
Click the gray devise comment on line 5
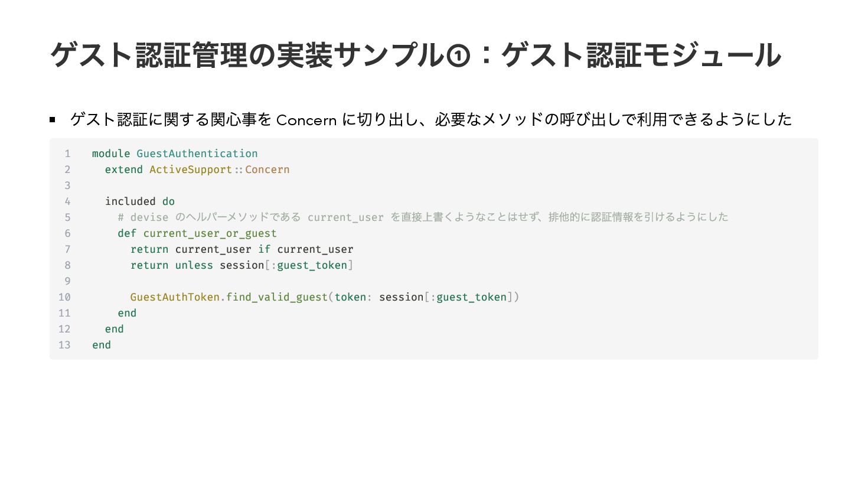click(x=423, y=217)
